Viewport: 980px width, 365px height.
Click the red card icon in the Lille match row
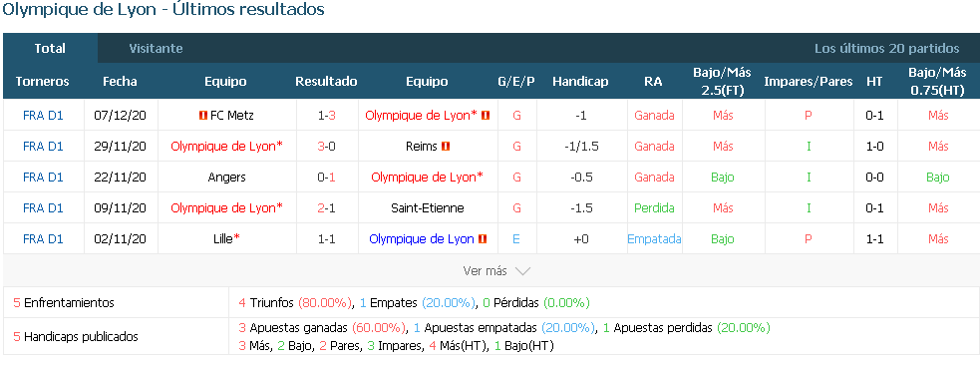coord(483,238)
